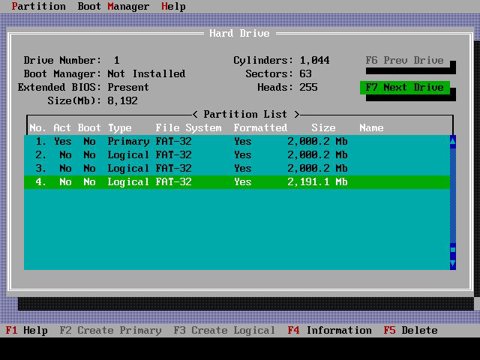Open the Partition menu

pyautogui.click(x=38, y=6)
